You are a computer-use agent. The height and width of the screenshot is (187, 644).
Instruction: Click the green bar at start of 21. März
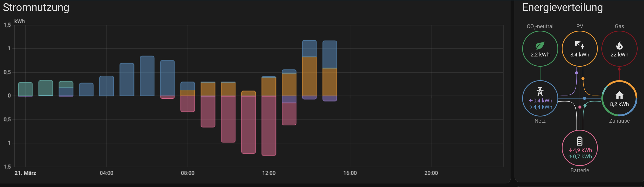pyautogui.click(x=25, y=89)
